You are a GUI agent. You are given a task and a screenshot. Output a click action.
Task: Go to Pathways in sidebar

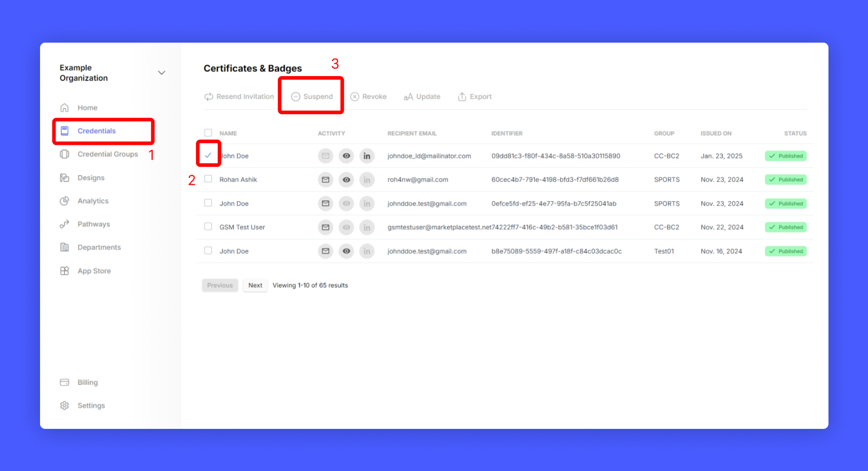click(93, 224)
